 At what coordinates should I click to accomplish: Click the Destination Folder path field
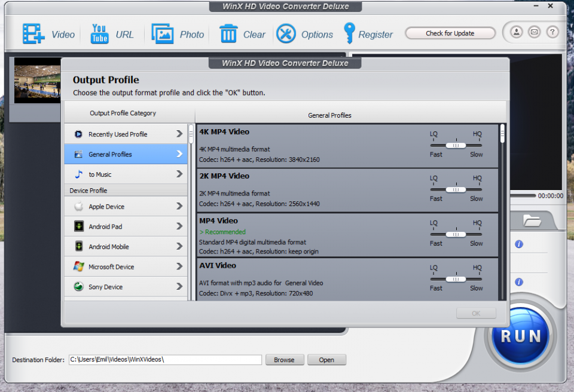[165, 360]
